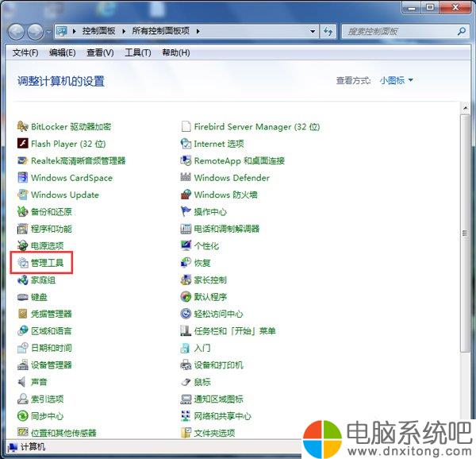Open the 帮助(H) menu

(176, 53)
